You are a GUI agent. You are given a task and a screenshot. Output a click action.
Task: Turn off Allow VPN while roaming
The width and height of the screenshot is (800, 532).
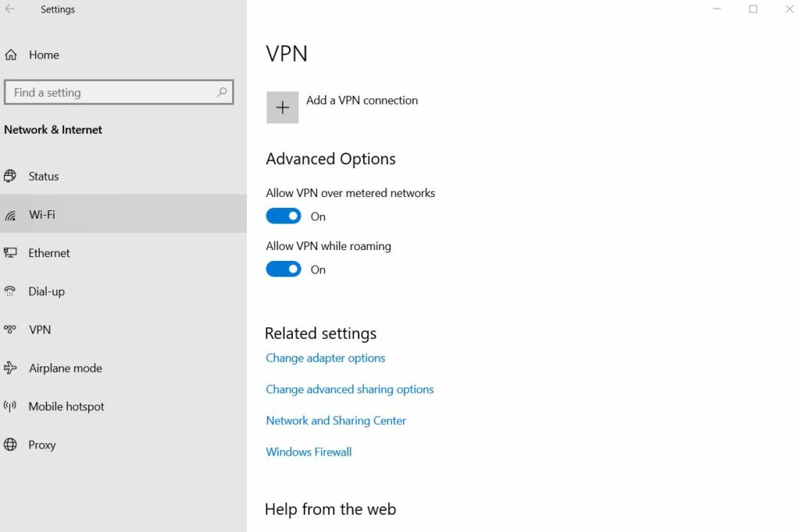click(284, 270)
